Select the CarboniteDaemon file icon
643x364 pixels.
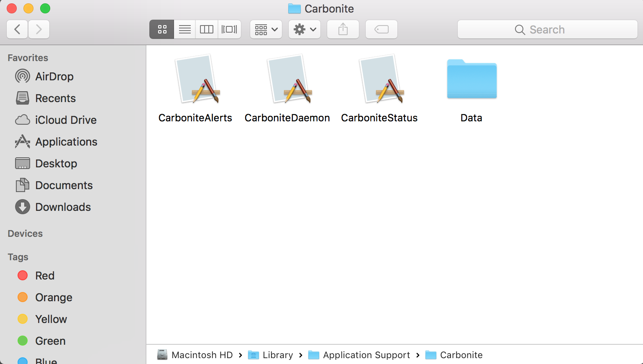(x=287, y=79)
